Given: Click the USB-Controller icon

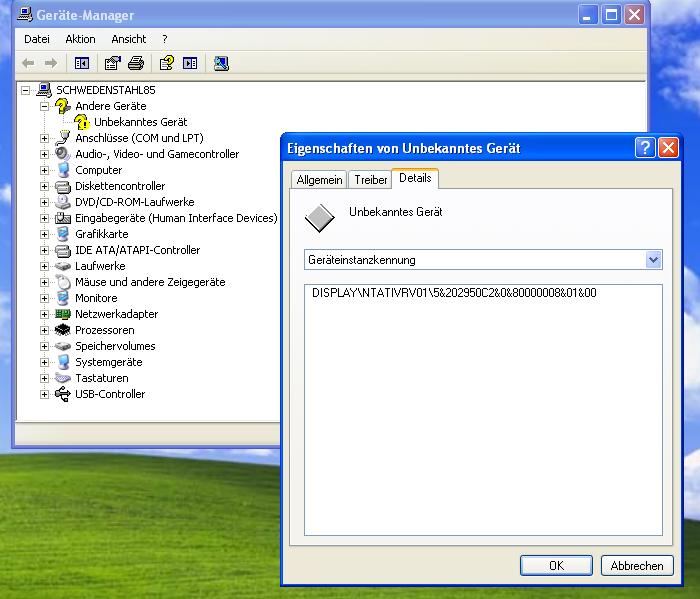Looking at the screenshot, I should point(62,394).
